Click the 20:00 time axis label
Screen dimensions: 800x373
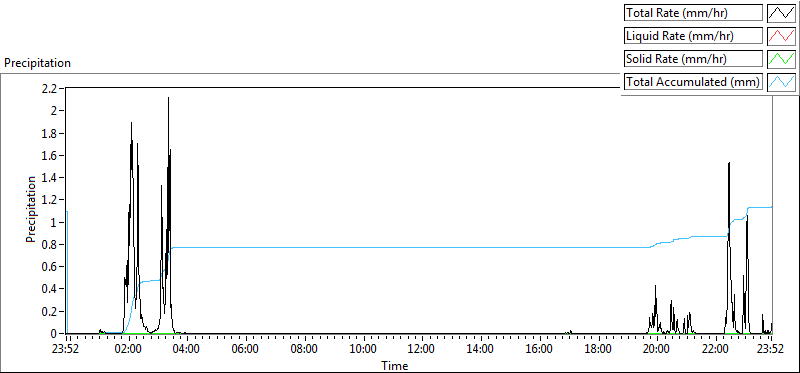pos(657,350)
